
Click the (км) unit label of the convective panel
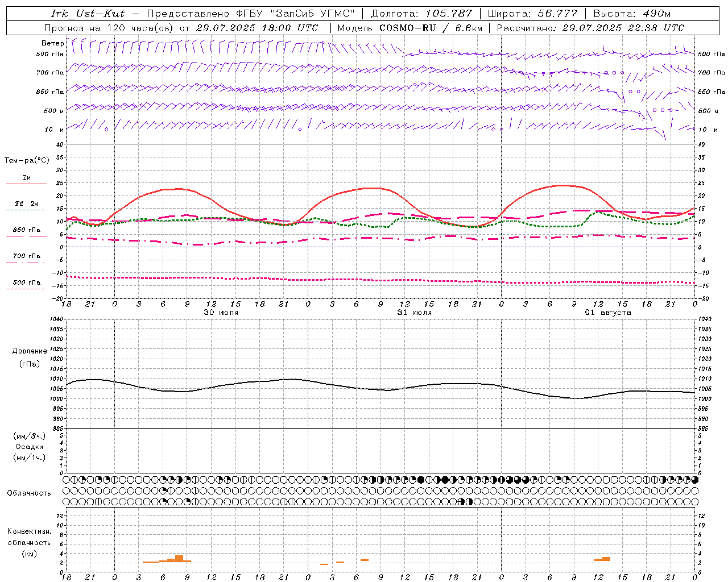[x=29, y=554]
